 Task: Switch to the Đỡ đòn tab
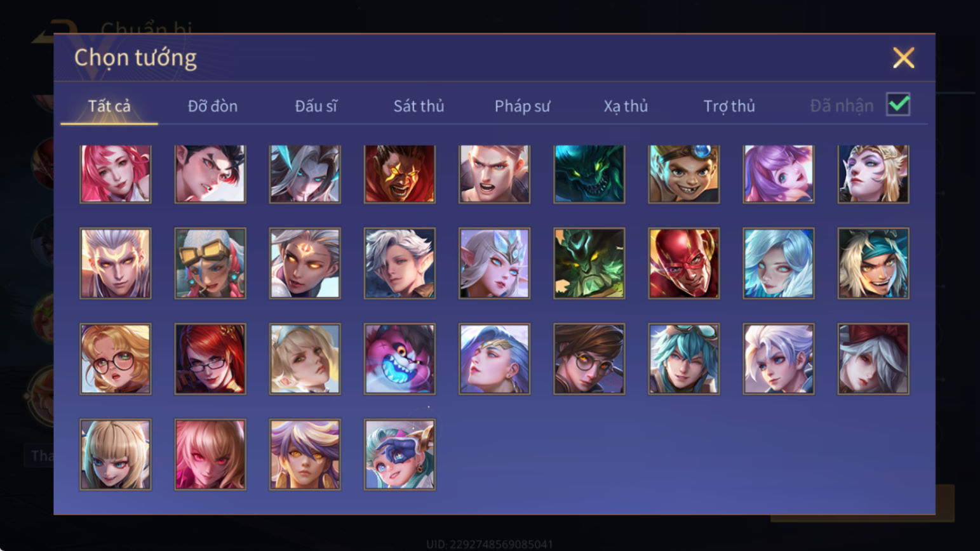tap(213, 106)
